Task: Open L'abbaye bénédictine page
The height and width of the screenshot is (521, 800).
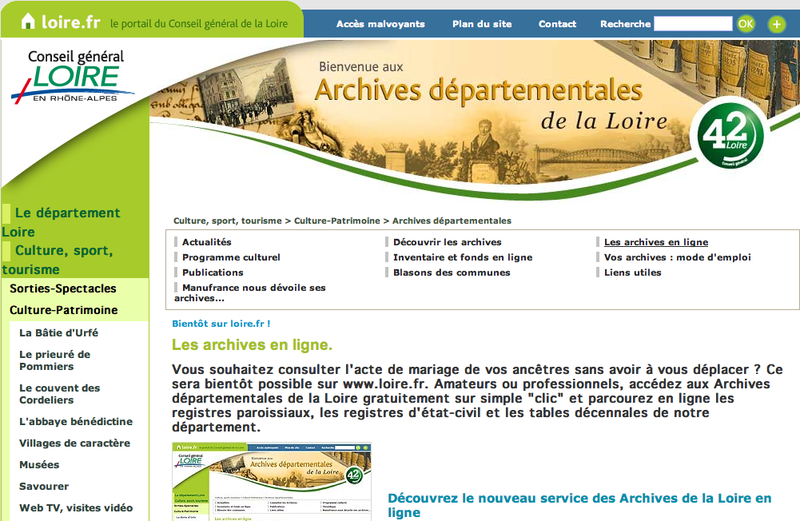Action: (x=76, y=421)
